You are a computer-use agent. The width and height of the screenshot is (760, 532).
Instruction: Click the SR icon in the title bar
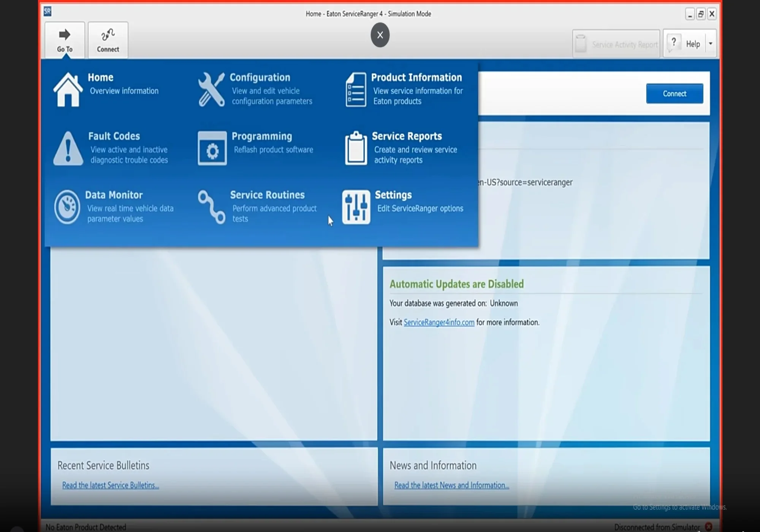coord(47,11)
